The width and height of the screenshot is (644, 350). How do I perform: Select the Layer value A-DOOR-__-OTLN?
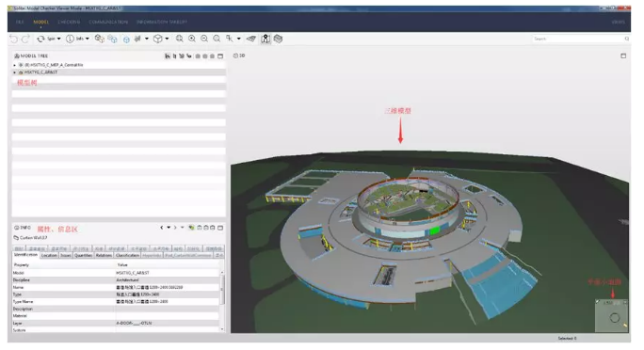(134, 323)
